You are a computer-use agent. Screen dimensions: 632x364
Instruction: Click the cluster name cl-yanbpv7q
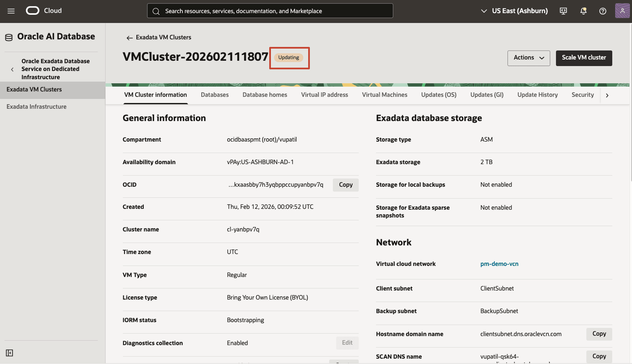click(243, 230)
